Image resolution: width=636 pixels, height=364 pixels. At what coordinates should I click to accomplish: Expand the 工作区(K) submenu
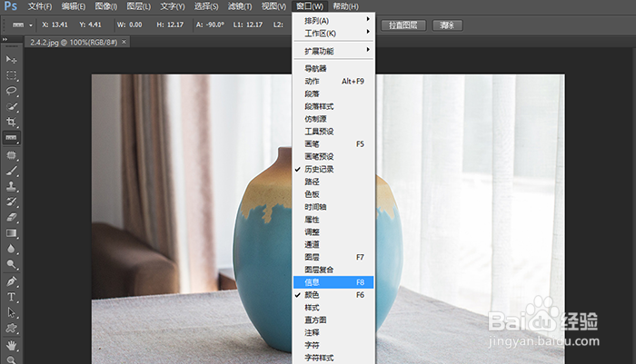pyautogui.click(x=333, y=34)
